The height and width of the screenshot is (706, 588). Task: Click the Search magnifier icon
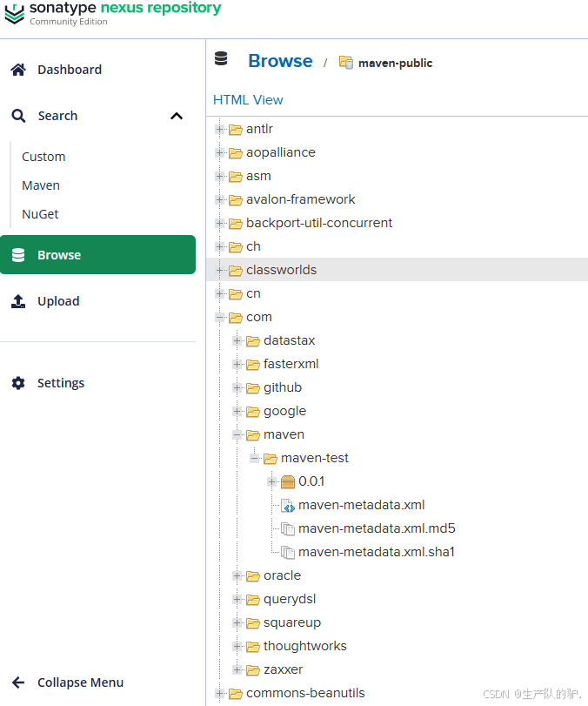(18, 116)
